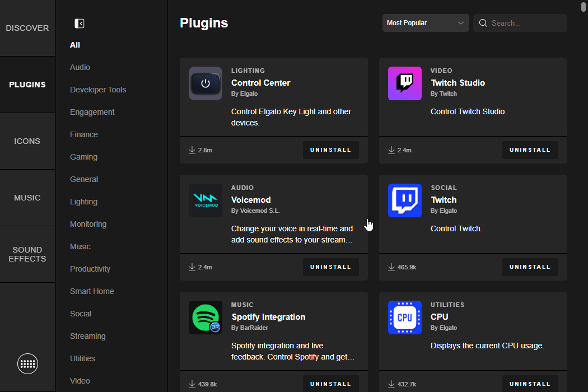Click the 'By BarRaider' author text

click(250, 328)
